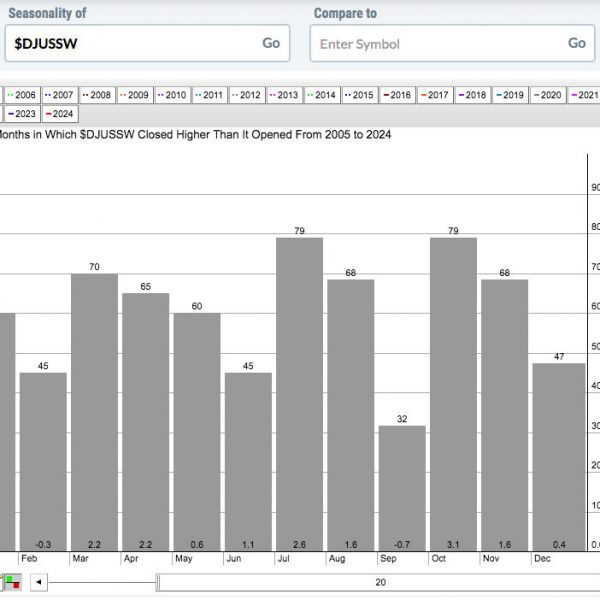Click Go next to $DJUSSW

click(x=271, y=43)
